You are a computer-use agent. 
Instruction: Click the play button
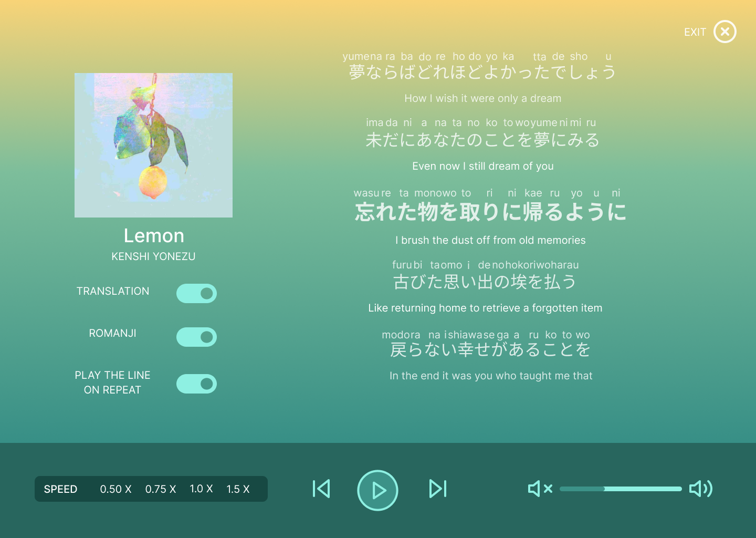(377, 490)
